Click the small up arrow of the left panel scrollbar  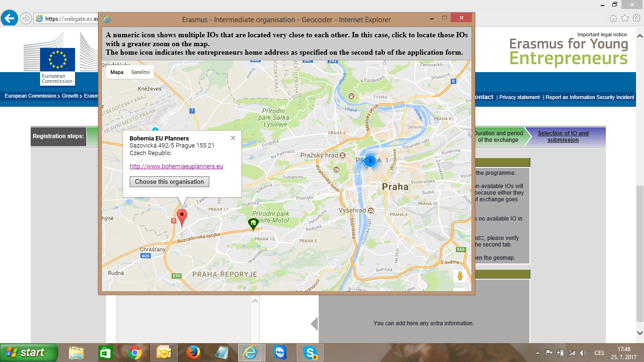255,301
